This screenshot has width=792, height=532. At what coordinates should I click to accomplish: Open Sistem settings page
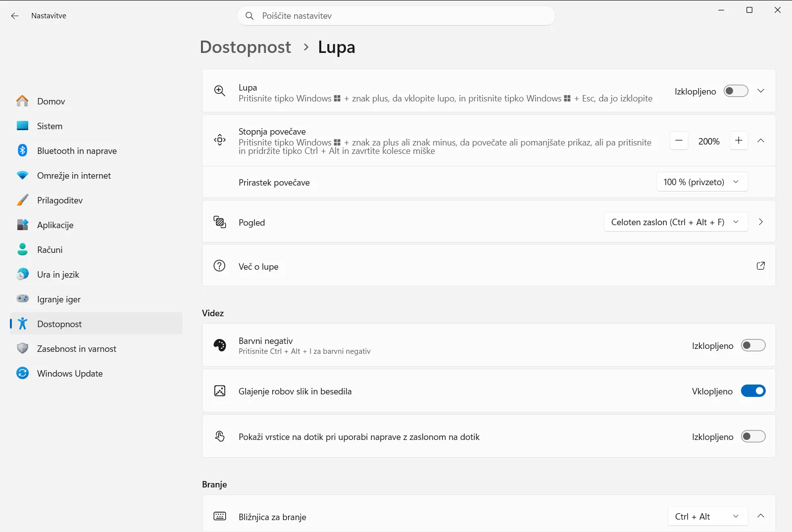[x=97, y=126]
